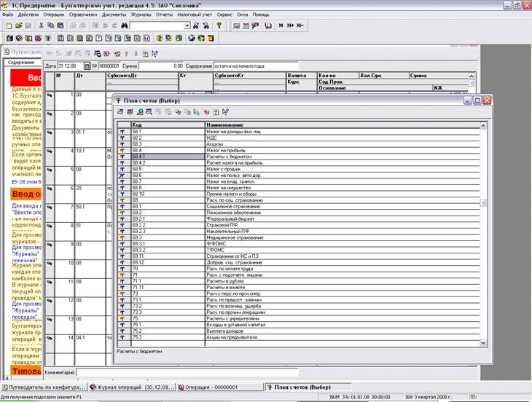Click the Cut scissors icon
The image size is (532, 402).
tap(41, 25)
